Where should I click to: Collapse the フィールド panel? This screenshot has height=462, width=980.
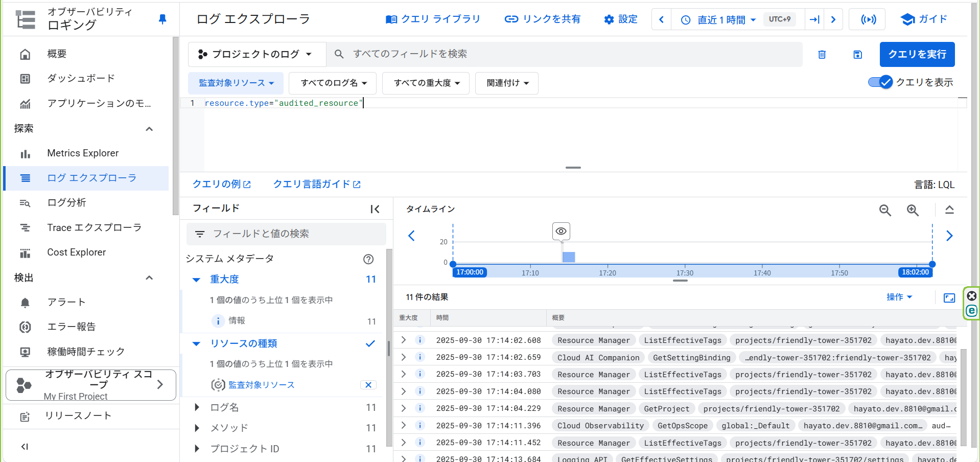(375, 209)
